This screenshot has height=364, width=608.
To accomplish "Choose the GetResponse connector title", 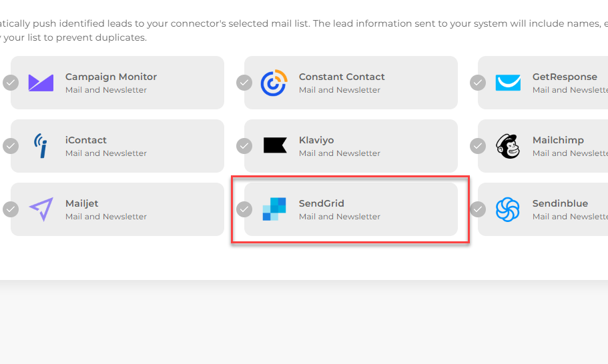I will (x=565, y=77).
